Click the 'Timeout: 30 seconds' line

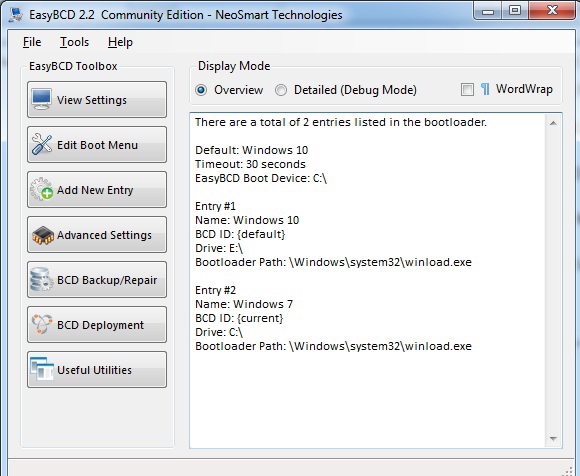(250, 164)
